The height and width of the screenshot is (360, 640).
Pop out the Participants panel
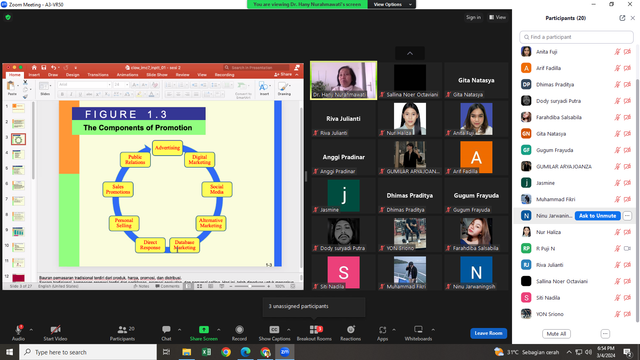pyautogui.click(x=622, y=18)
